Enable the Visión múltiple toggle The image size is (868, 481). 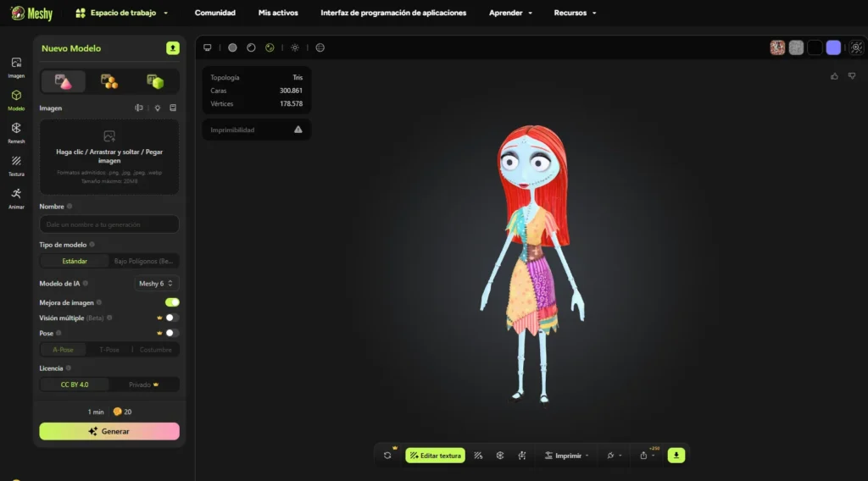coord(172,318)
